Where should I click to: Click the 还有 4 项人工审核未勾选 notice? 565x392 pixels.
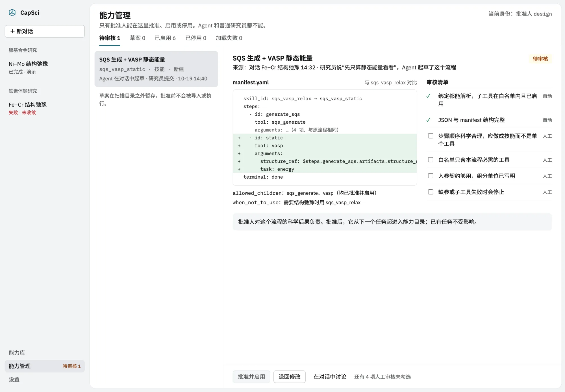[x=382, y=377]
